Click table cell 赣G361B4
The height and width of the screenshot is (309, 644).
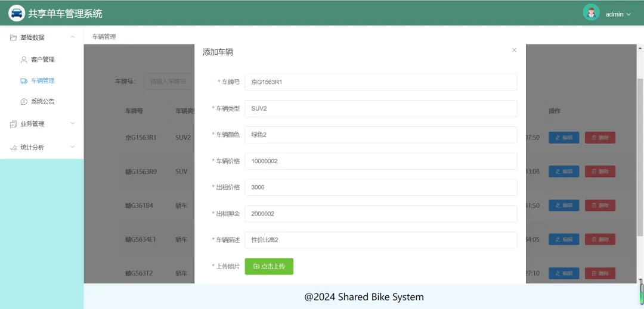pyautogui.click(x=139, y=205)
